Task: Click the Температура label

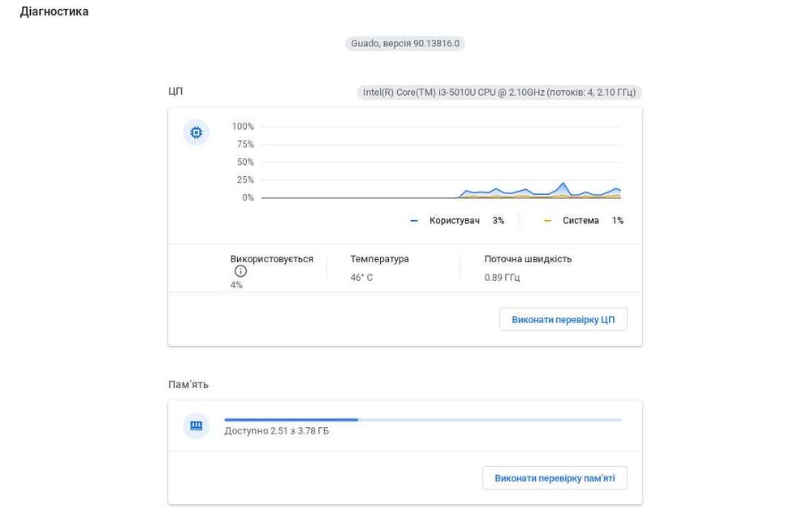Action: [x=379, y=259]
